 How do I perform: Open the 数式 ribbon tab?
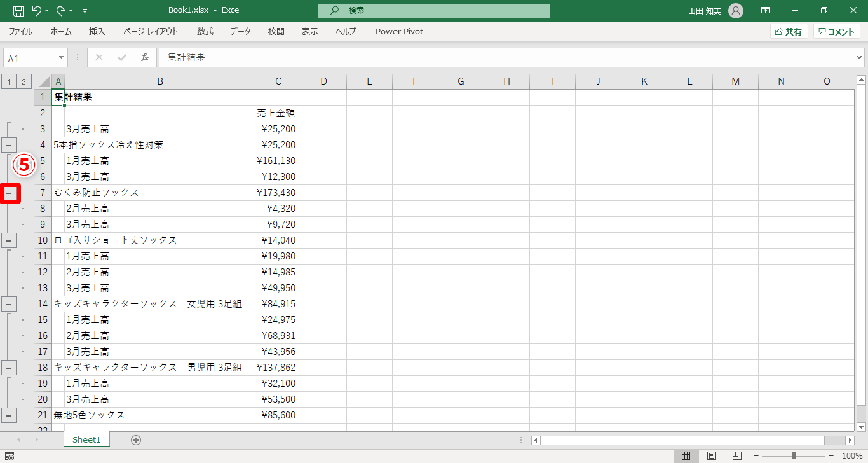coord(205,31)
